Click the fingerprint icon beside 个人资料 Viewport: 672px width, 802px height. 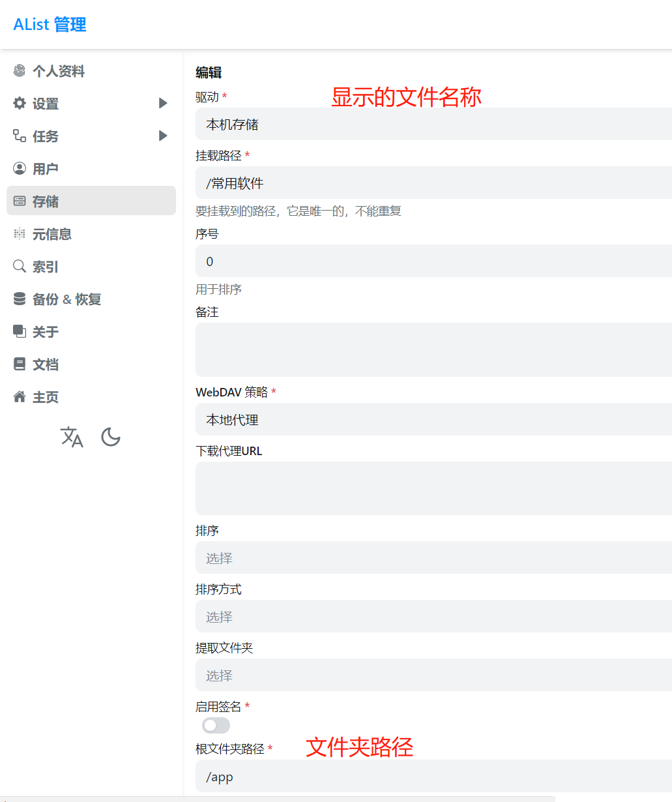20,71
